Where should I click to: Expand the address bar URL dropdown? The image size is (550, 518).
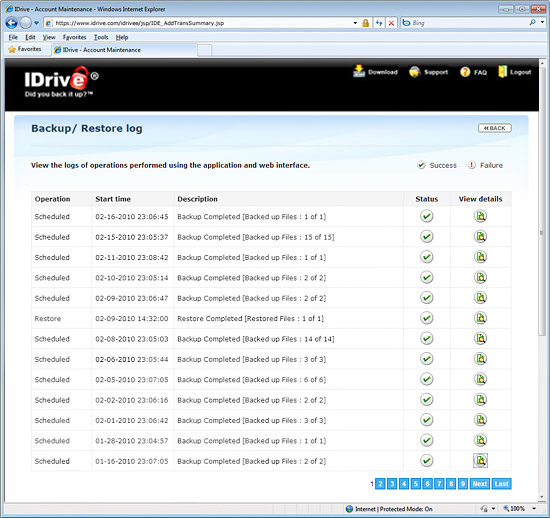point(355,23)
